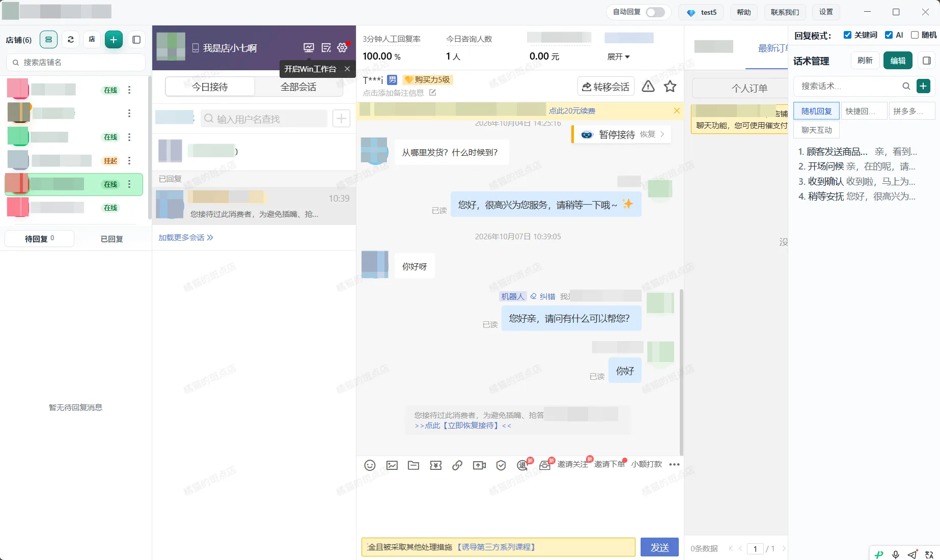Click the coupon yen icon in chat toolbar
This screenshot has width=940, height=560.
point(436,465)
